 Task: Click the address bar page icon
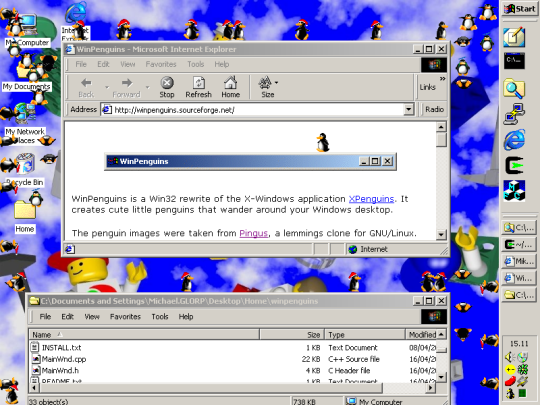(x=107, y=110)
